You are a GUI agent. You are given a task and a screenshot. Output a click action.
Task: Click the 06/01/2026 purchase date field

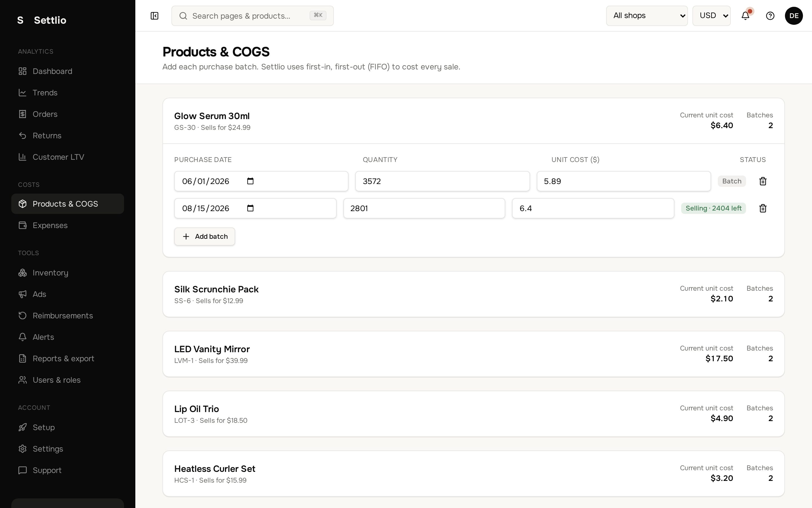(261, 181)
